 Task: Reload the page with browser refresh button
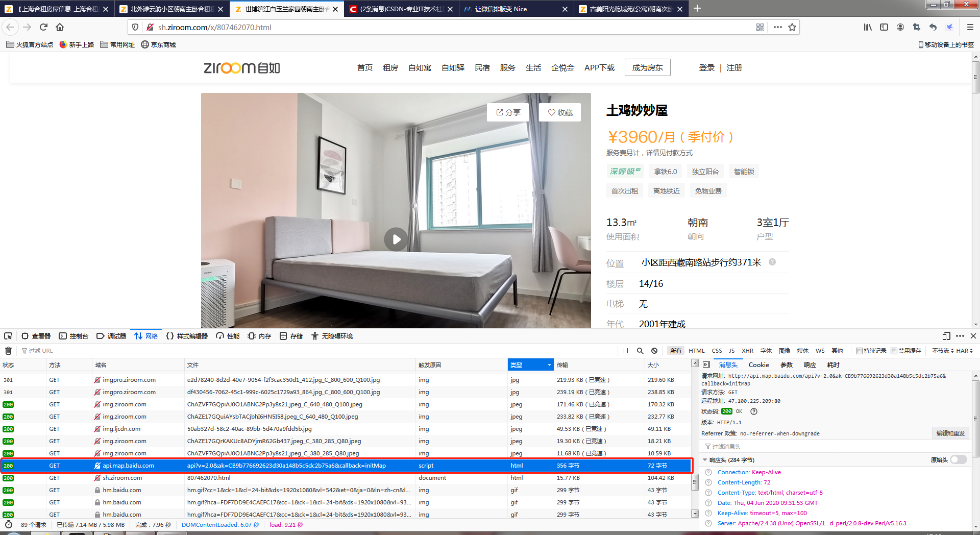coord(43,27)
